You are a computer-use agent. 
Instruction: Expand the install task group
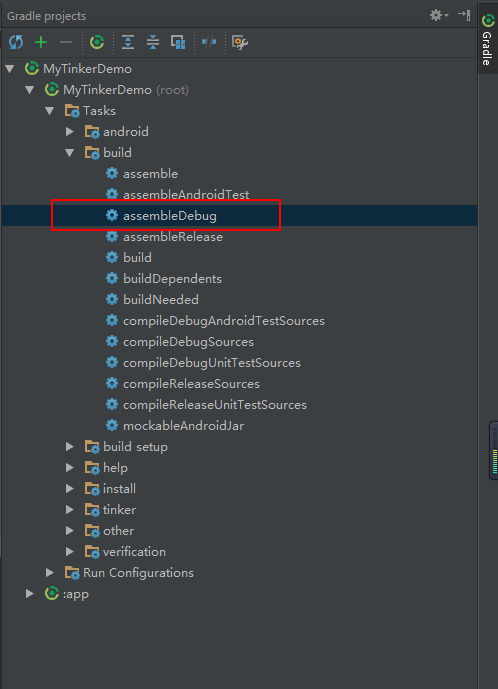(x=69, y=489)
